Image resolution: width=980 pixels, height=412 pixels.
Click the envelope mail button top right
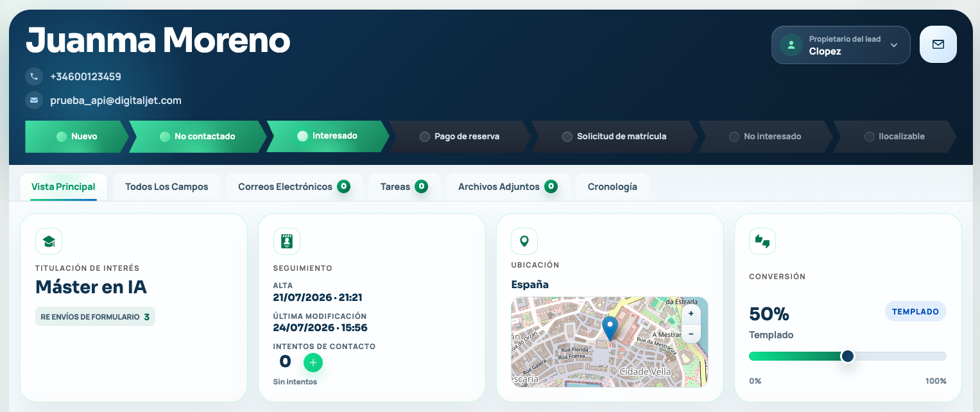[x=938, y=44]
